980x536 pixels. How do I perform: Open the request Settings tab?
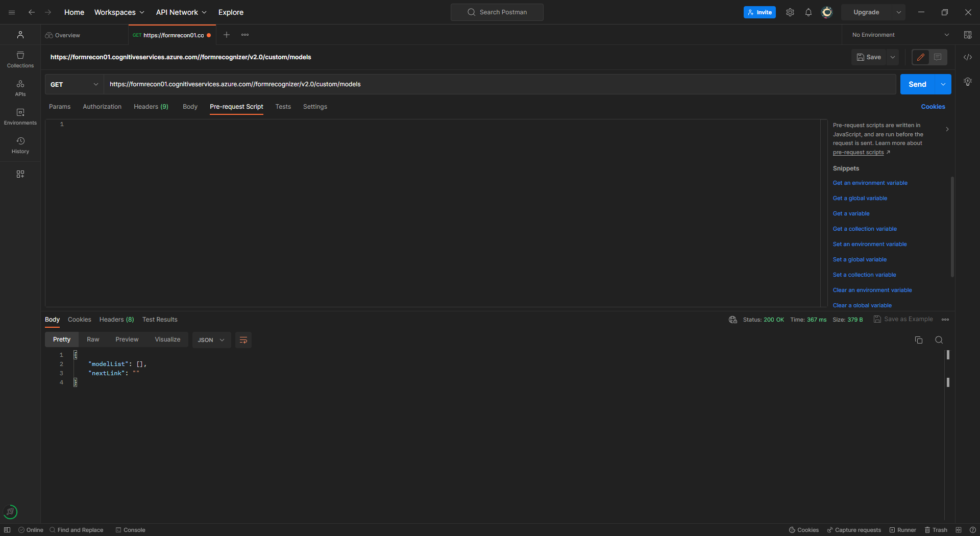[315, 107]
